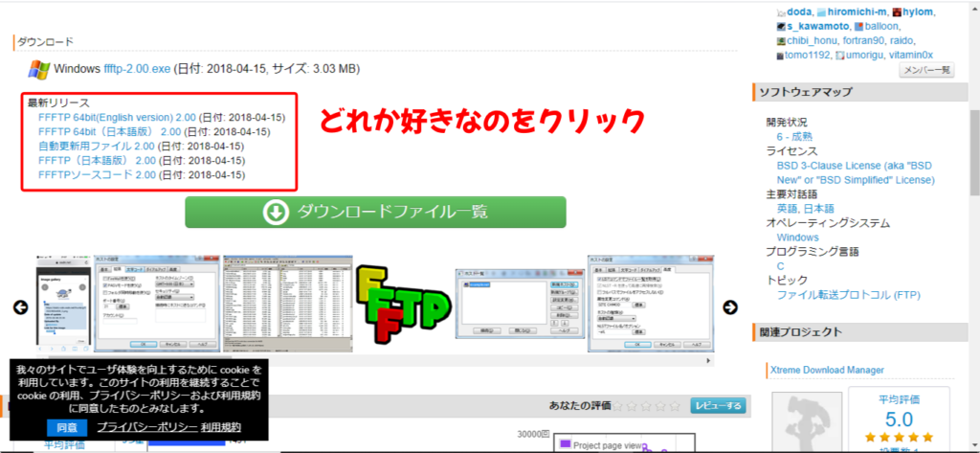The width and height of the screenshot is (980, 453).
Task: Click the 5.0 average rating value
Action: point(899,419)
